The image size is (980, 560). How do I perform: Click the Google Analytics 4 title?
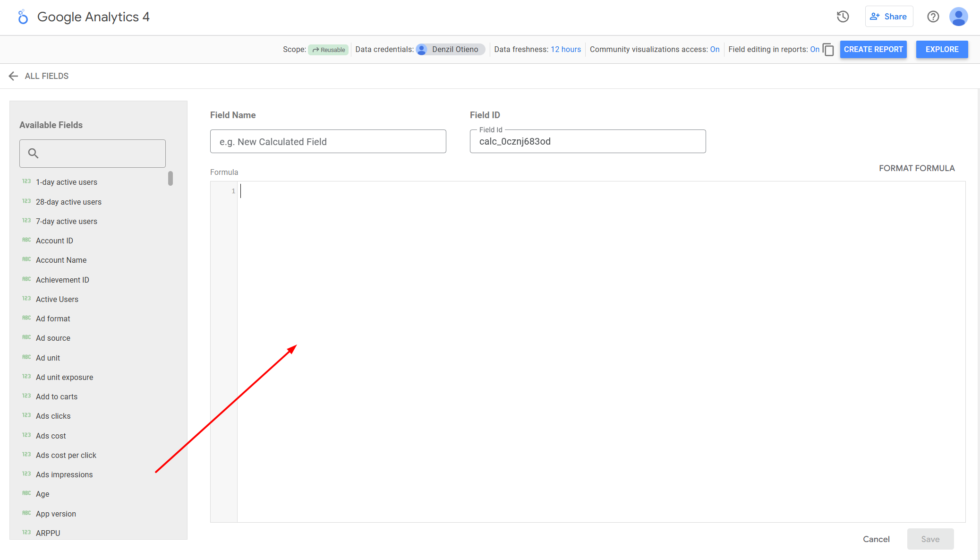(x=94, y=17)
